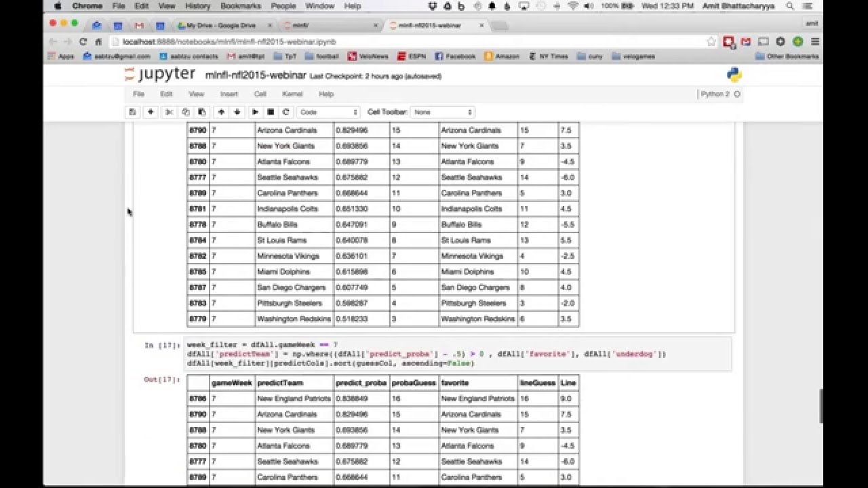Click the 'Washington Redskins' predictTeam cell
Screen dimensions: 868x488
(294, 319)
